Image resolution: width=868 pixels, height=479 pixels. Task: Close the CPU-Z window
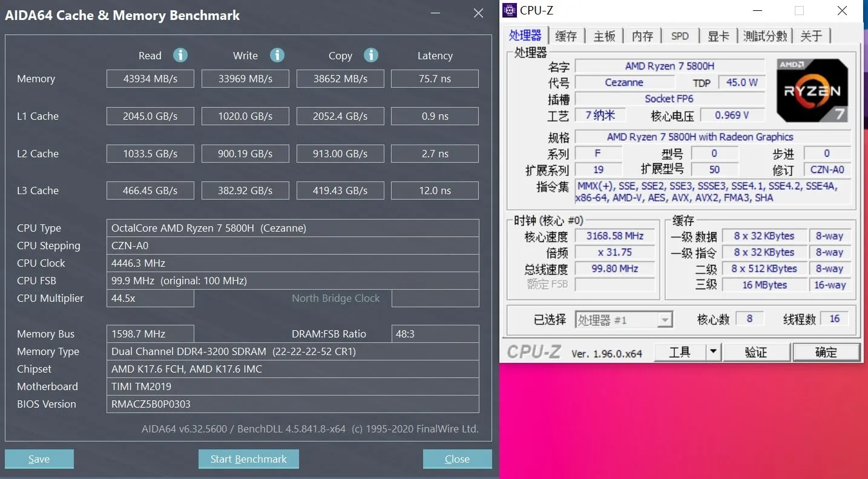(x=842, y=10)
